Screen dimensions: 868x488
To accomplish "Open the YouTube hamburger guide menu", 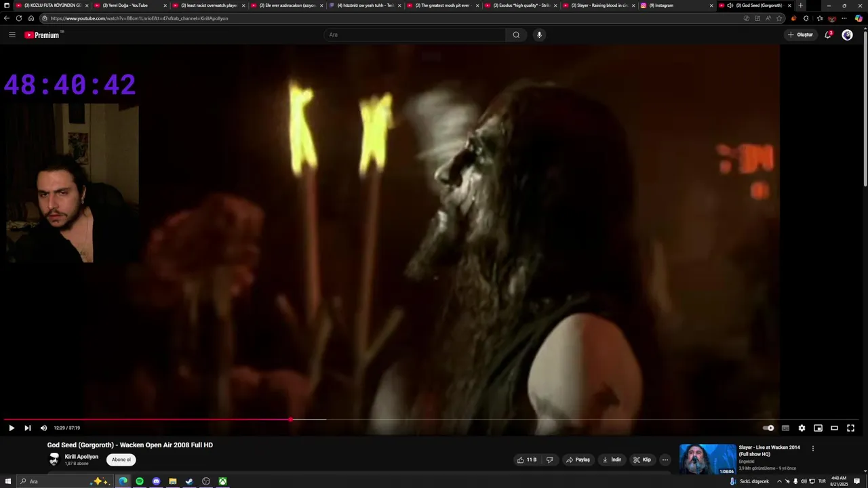I will point(12,35).
